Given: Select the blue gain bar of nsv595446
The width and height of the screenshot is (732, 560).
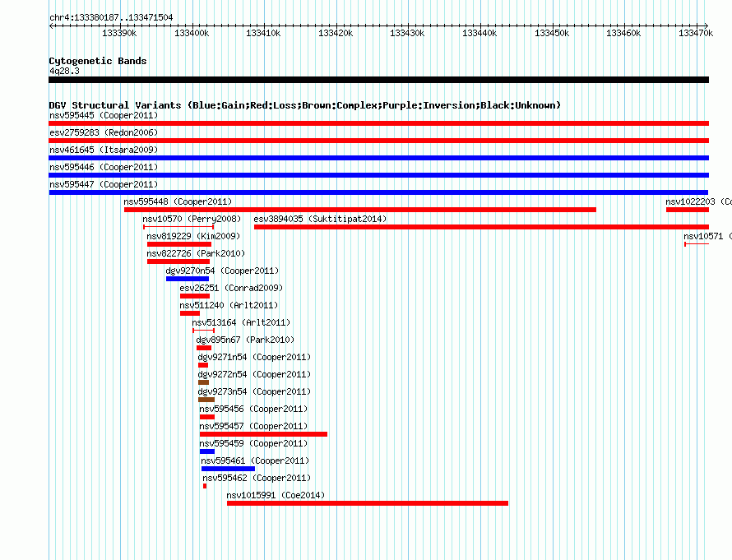Looking at the screenshot, I should click(x=378, y=175).
